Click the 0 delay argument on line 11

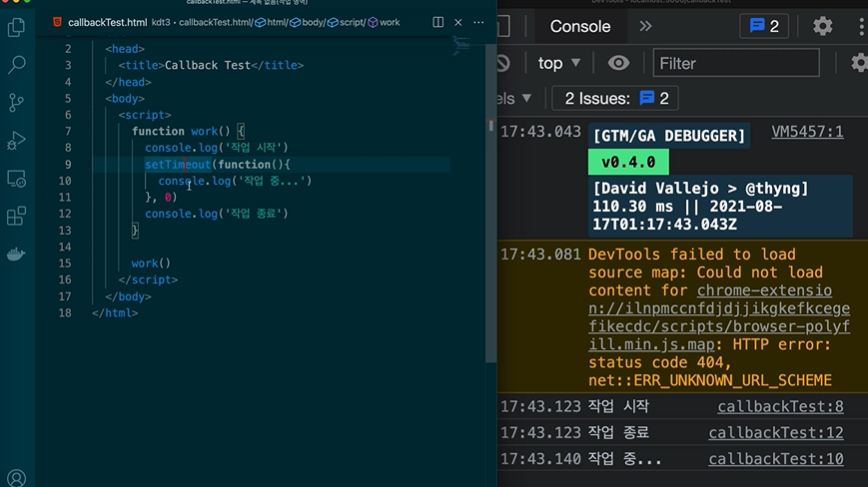(168, 198)
